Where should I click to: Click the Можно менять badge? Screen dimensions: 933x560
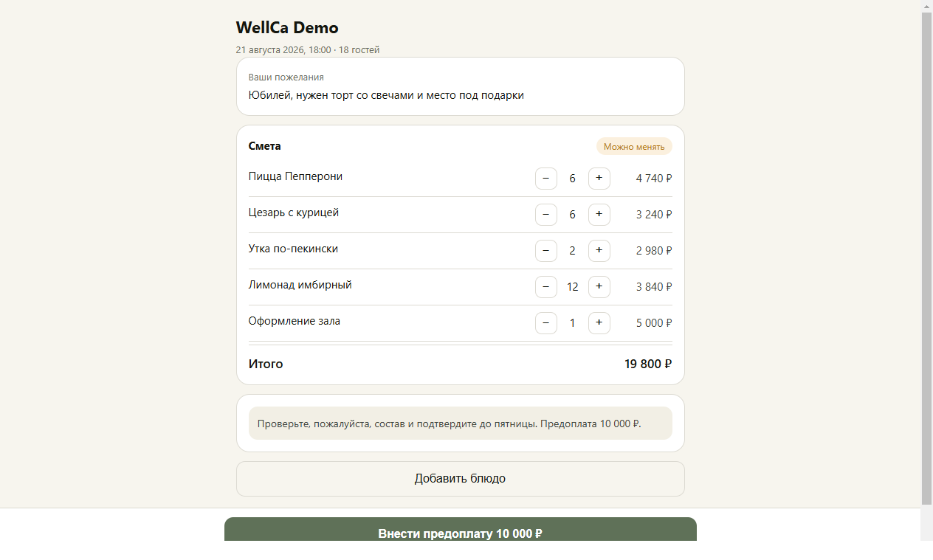(x=634, y=147)
